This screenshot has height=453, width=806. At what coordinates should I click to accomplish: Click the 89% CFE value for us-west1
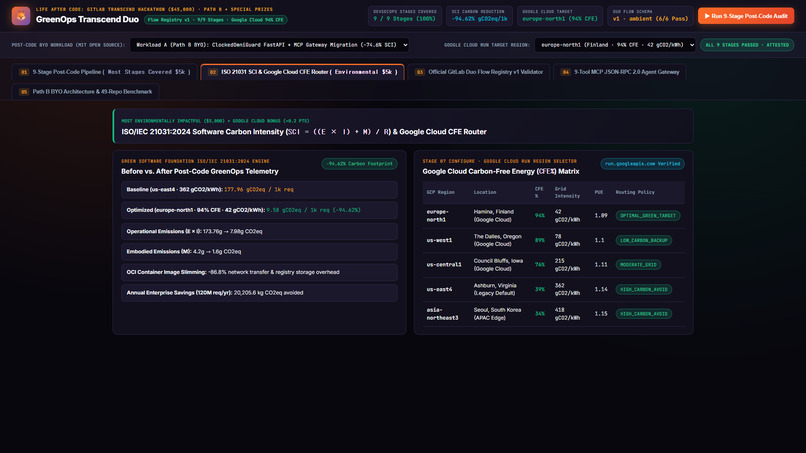click(539, 240)
